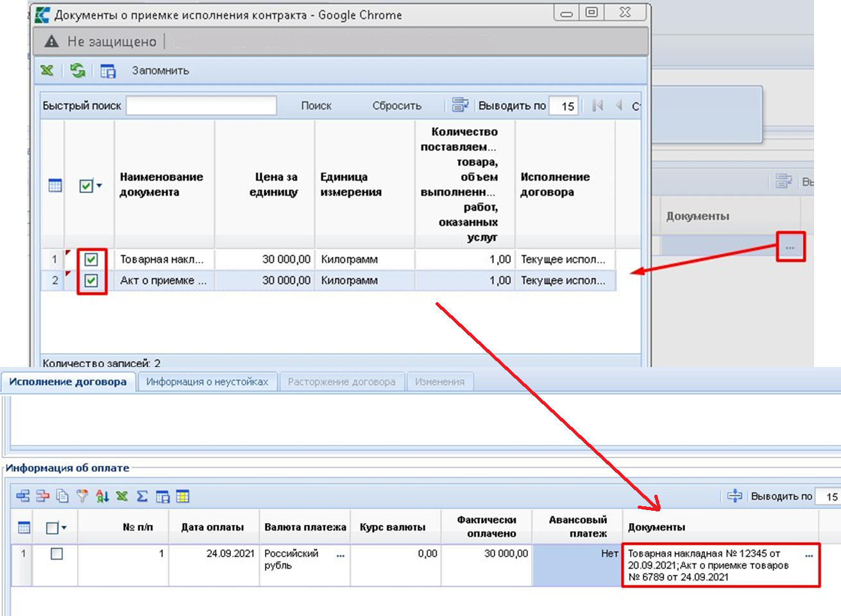Image resolution: width=841 pixels, height=616 pixels.
Task: Click the Запомнить button
Action: coord(160,71)
